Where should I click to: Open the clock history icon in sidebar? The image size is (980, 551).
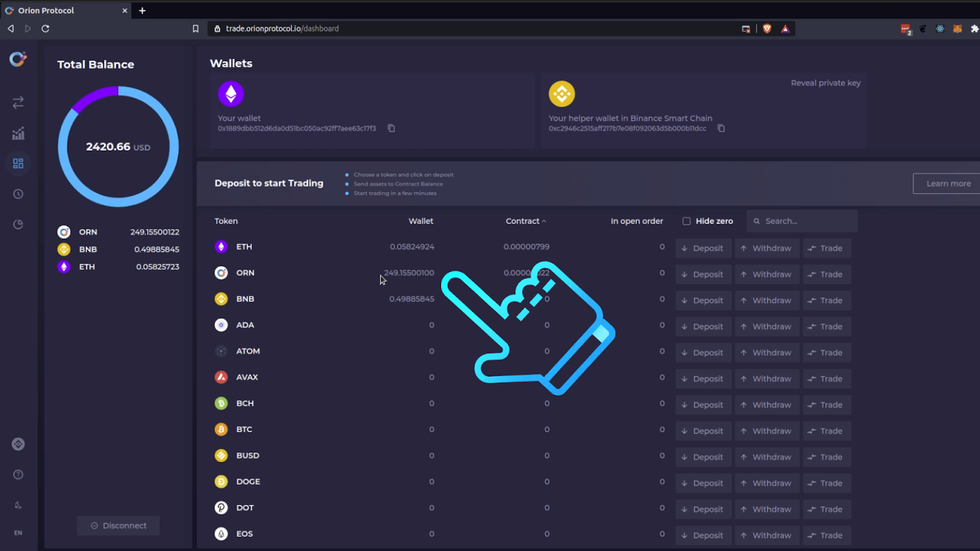[18, 194]
